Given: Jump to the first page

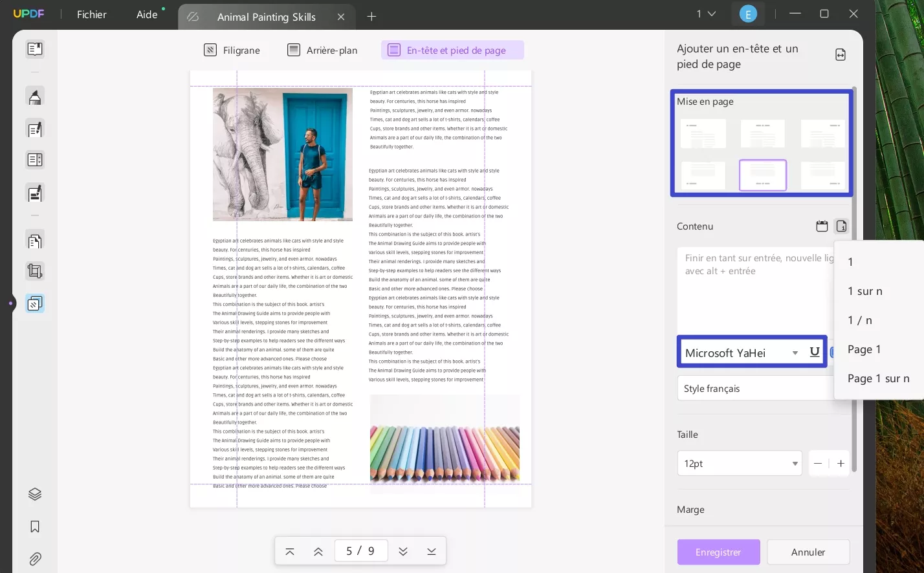Looking at the screenshot, I should point(290,552).
